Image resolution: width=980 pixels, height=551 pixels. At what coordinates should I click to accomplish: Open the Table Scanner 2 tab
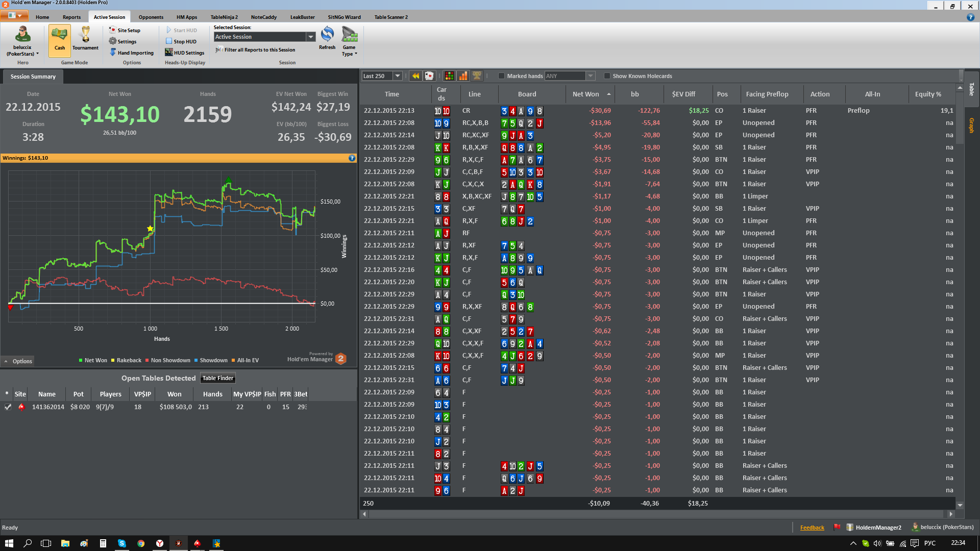(x=391, y=17)
